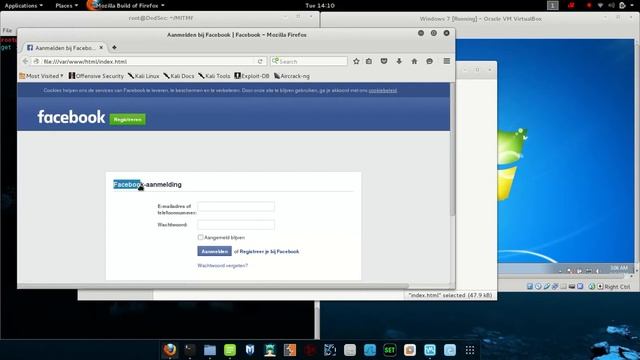Open the File menu in terminal window

(7, 30)
